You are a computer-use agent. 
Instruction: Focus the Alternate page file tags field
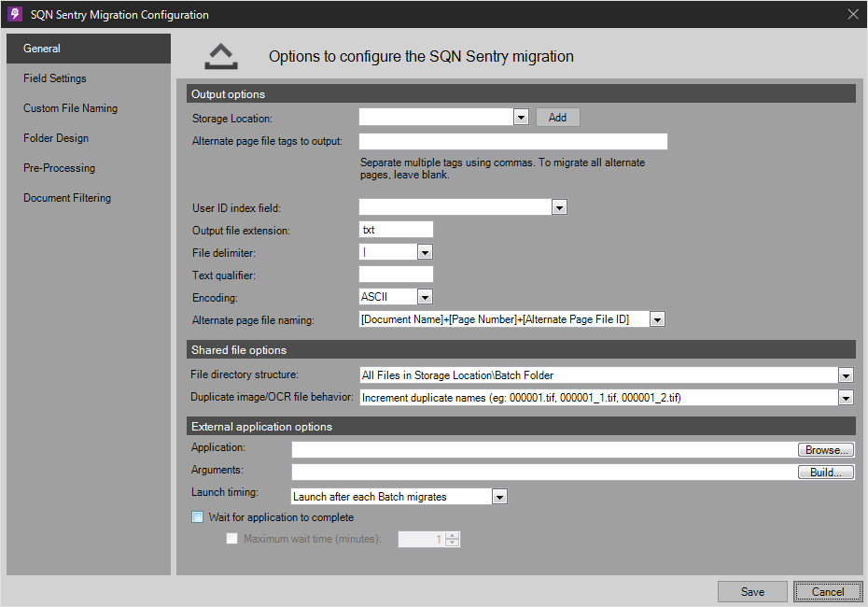[513, 141]
